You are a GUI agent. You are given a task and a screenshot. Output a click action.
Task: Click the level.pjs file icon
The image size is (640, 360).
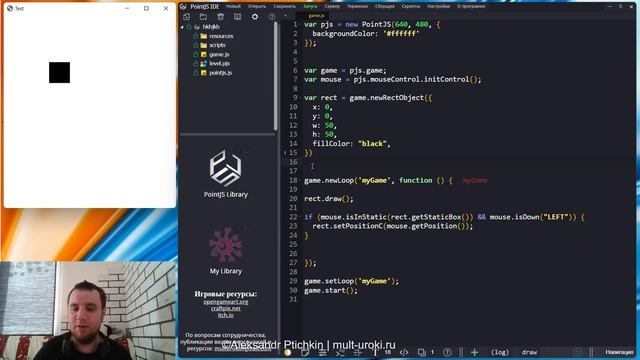pyautogui.click(x=204, y=63)
